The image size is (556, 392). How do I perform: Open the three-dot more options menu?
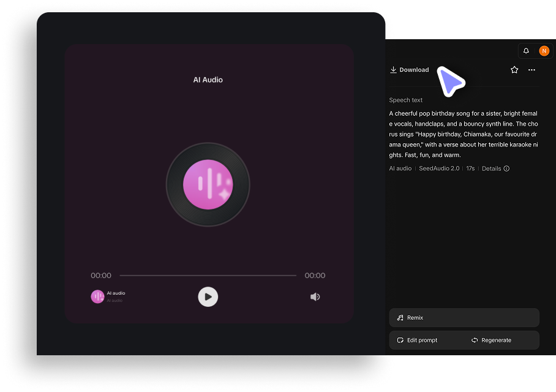click(x=532, y=70)
